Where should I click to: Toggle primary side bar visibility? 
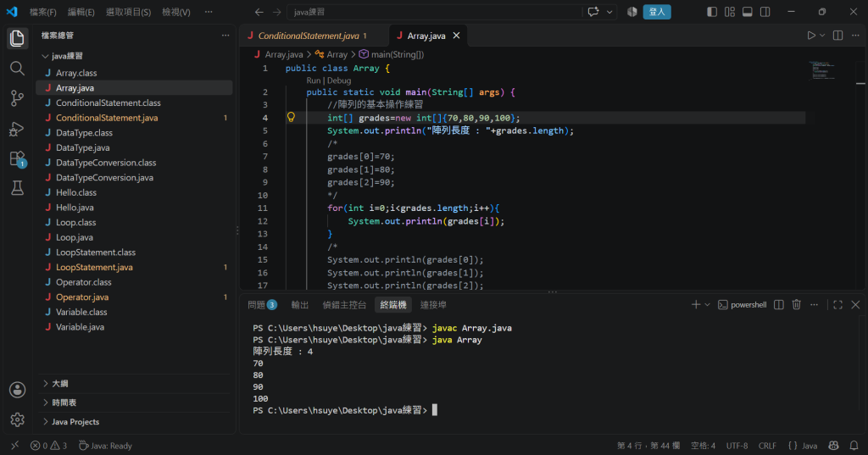point(712,12)
